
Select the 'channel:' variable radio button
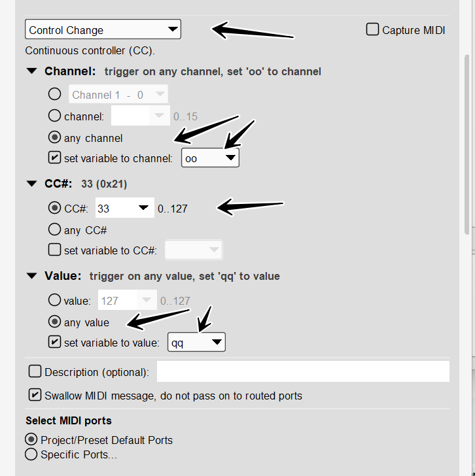[x=56, y=116]
